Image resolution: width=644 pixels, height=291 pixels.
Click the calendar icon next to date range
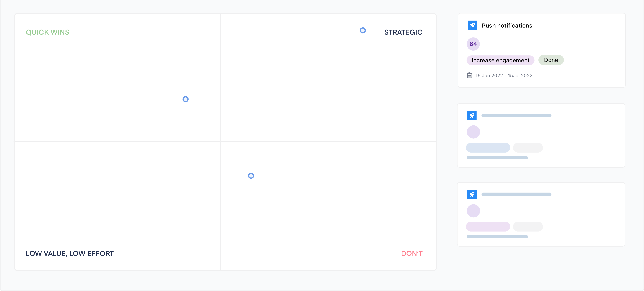469,75
